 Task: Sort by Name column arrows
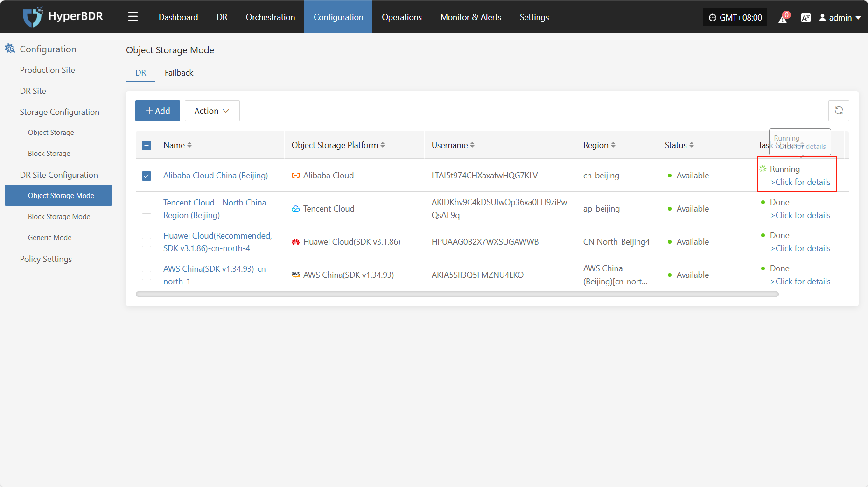(x=189, y=145)
